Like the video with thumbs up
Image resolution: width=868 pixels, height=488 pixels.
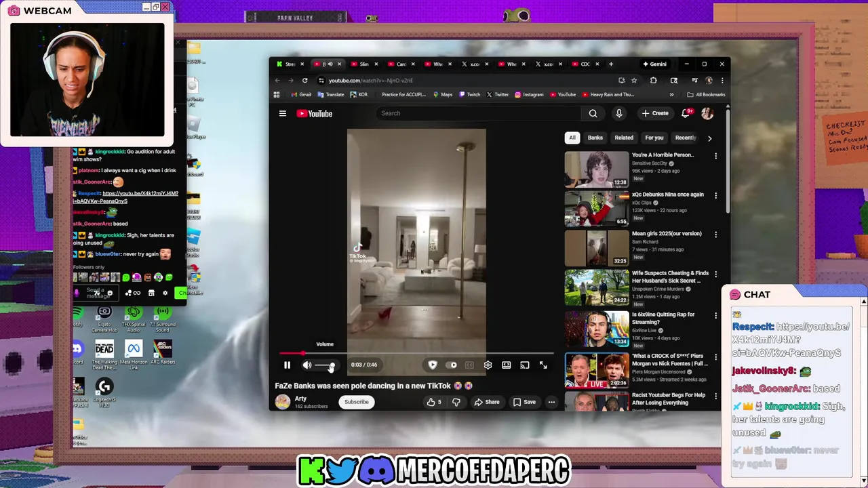tap(434, 402)
